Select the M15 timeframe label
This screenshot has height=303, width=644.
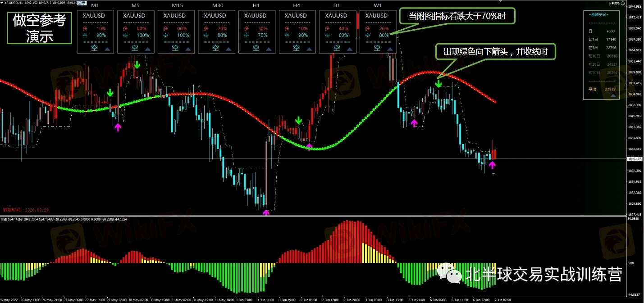pyautogui.click(x=177, y=5)
